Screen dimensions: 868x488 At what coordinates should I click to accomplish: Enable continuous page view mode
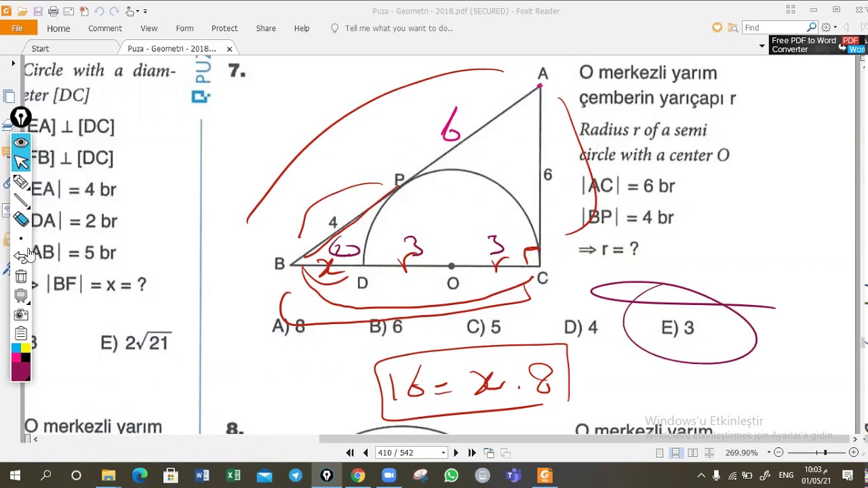676,453
